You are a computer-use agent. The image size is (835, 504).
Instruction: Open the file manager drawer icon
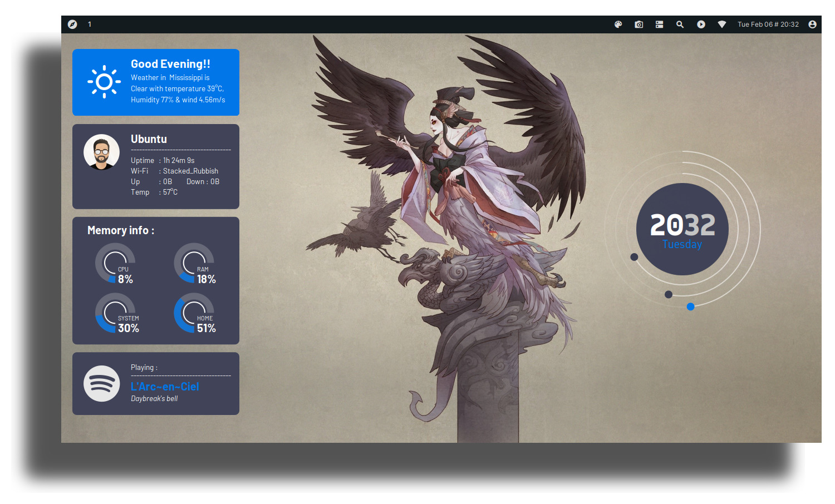(x=659, y=24)
